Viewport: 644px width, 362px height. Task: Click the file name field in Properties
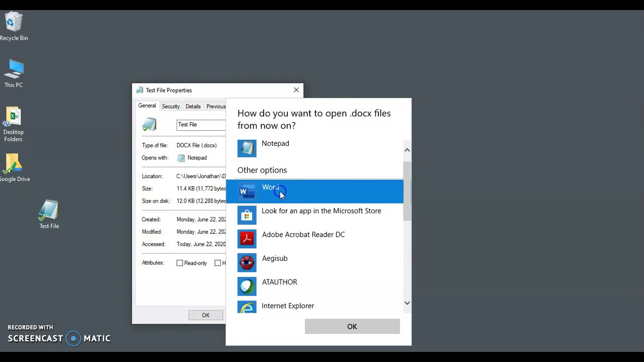coord(201,125)
